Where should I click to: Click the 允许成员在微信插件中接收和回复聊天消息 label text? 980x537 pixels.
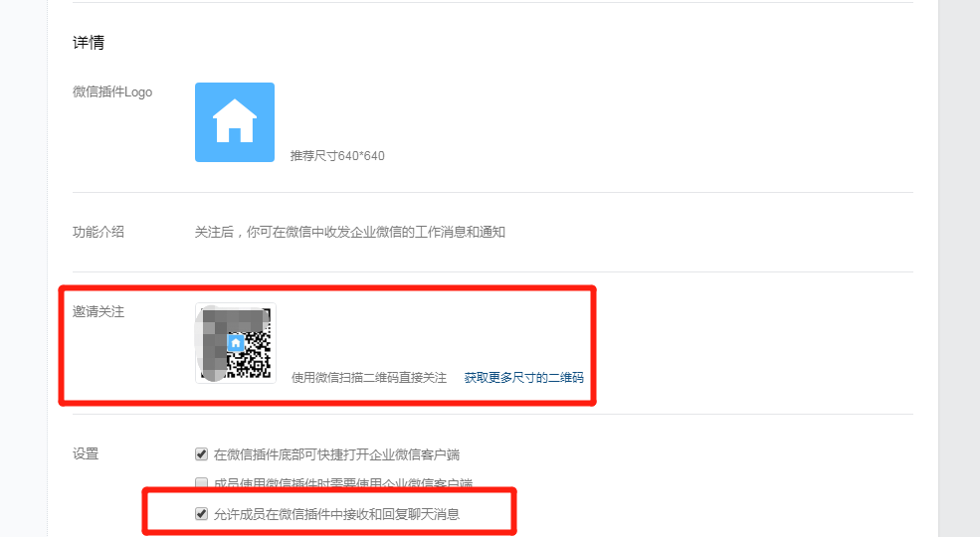337,514
